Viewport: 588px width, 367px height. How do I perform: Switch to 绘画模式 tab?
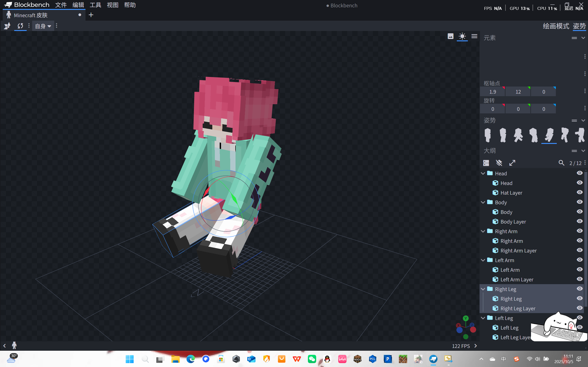click(x=556, y=26)
